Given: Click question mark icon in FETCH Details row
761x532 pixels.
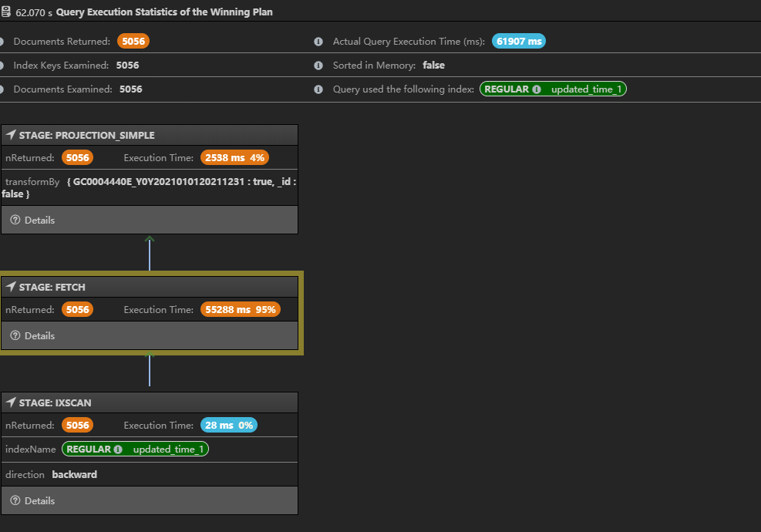Looking at the screenshot, I should [x=15, y=335].
